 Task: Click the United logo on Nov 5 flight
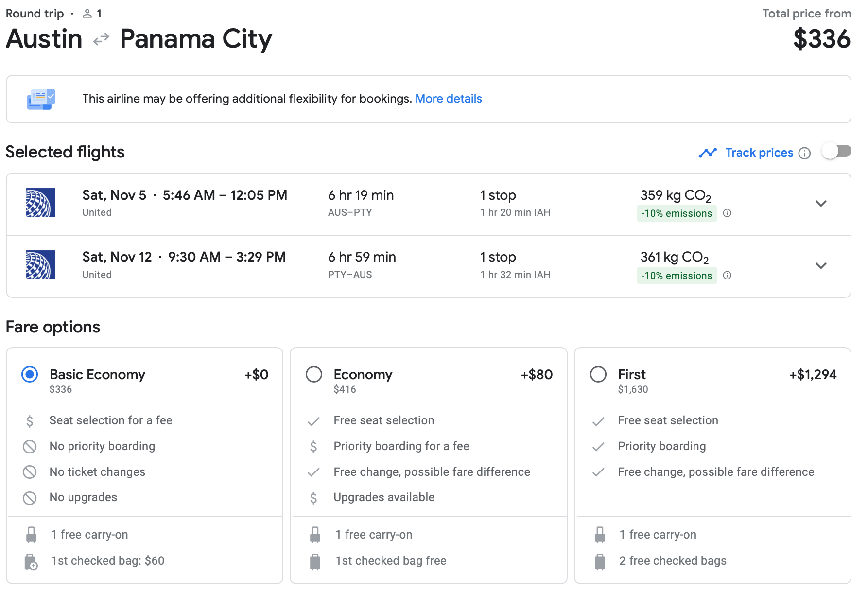coord(40,203)
